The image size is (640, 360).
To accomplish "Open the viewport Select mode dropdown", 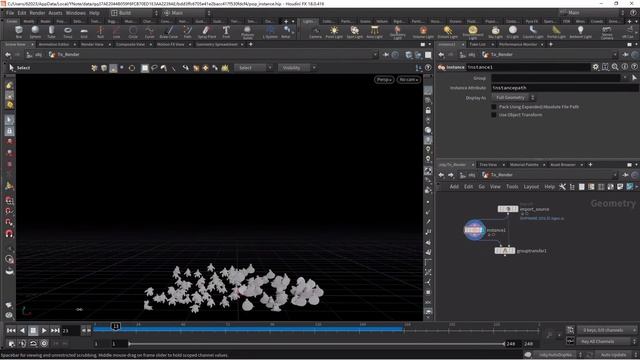I will 253,68.
